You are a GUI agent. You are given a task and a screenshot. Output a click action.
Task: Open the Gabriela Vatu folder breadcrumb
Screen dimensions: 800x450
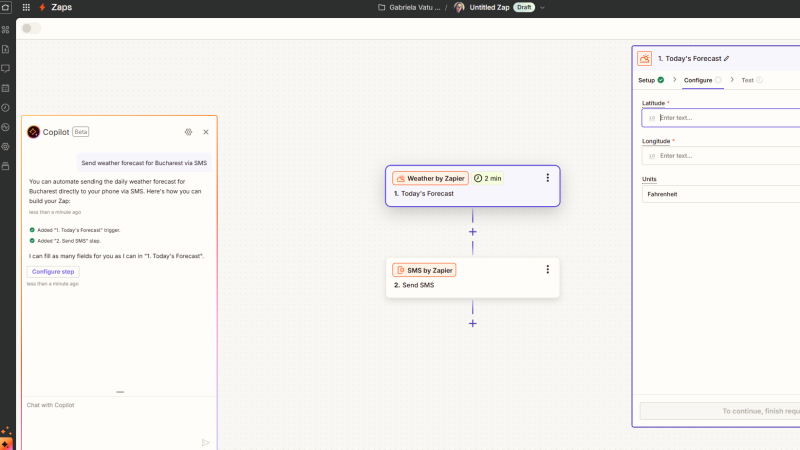point(414,7)
